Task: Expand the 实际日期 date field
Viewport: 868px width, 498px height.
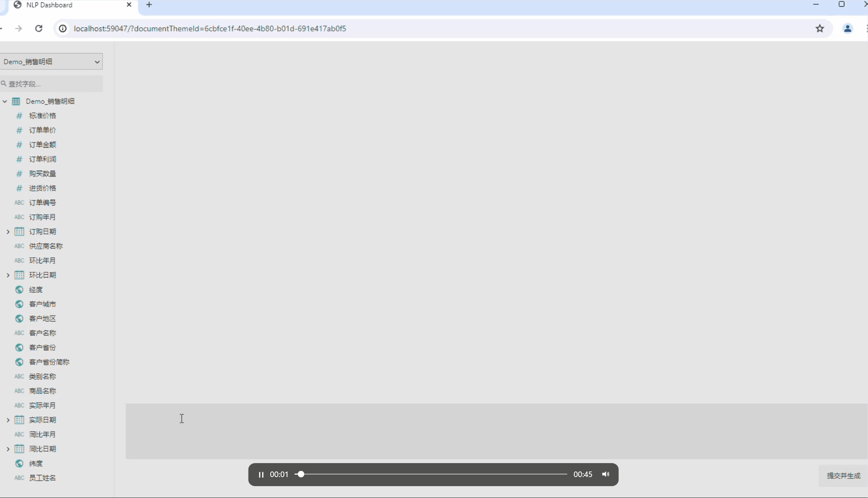Action: point(8,420)
